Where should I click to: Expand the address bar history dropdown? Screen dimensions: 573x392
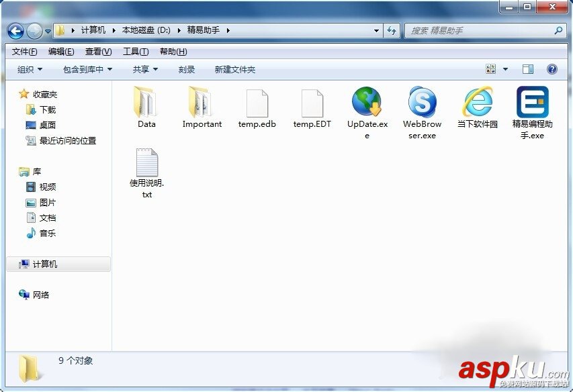(376, 31)
